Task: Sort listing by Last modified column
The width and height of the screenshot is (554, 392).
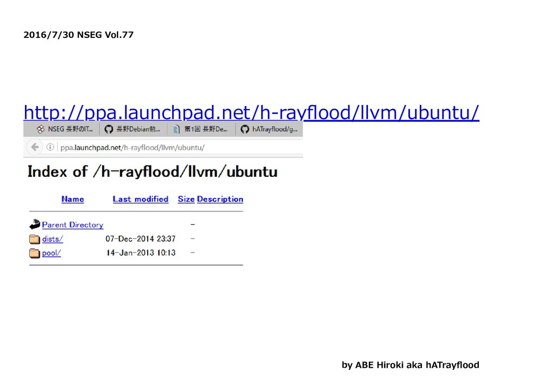Action: tap(140, 199)
